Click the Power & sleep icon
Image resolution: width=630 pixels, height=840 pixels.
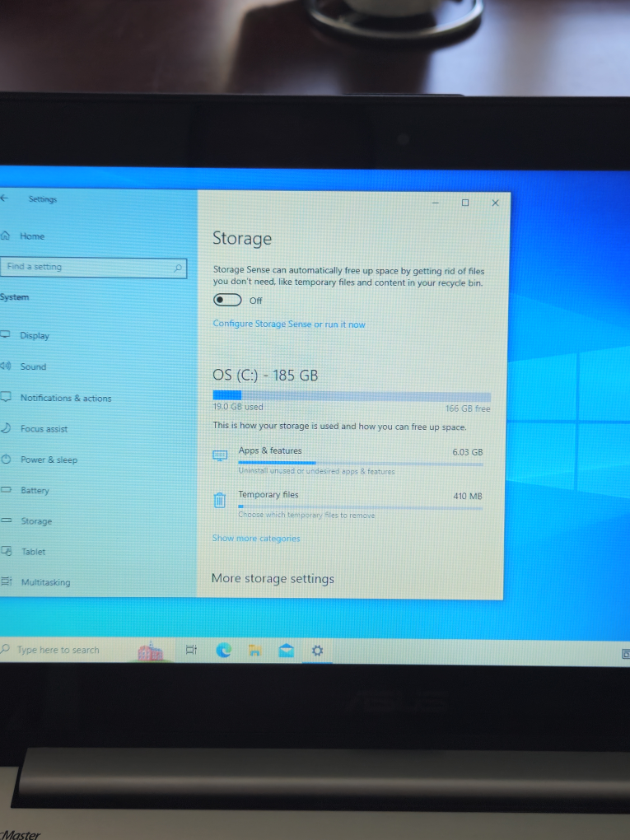6,459
